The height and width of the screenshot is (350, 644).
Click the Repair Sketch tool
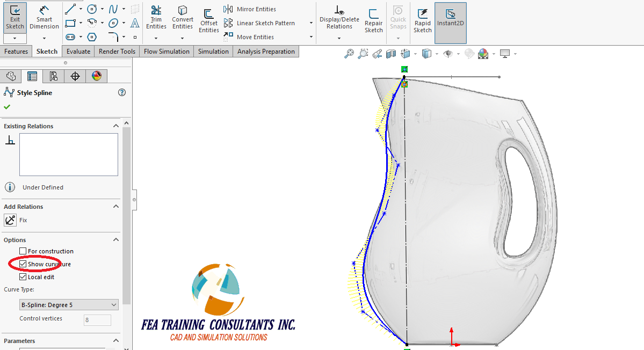373,19
